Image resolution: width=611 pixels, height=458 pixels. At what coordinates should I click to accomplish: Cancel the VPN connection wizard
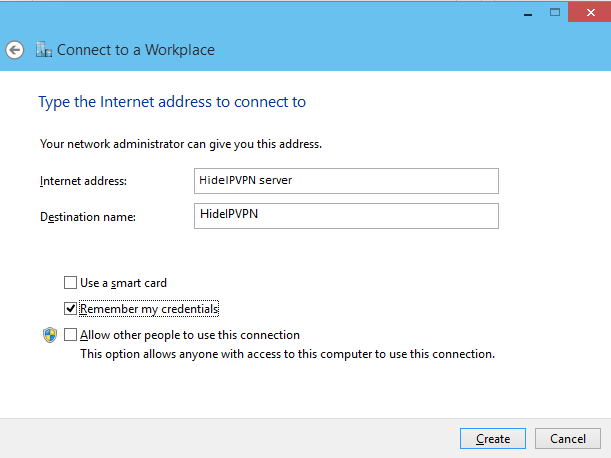568,439
